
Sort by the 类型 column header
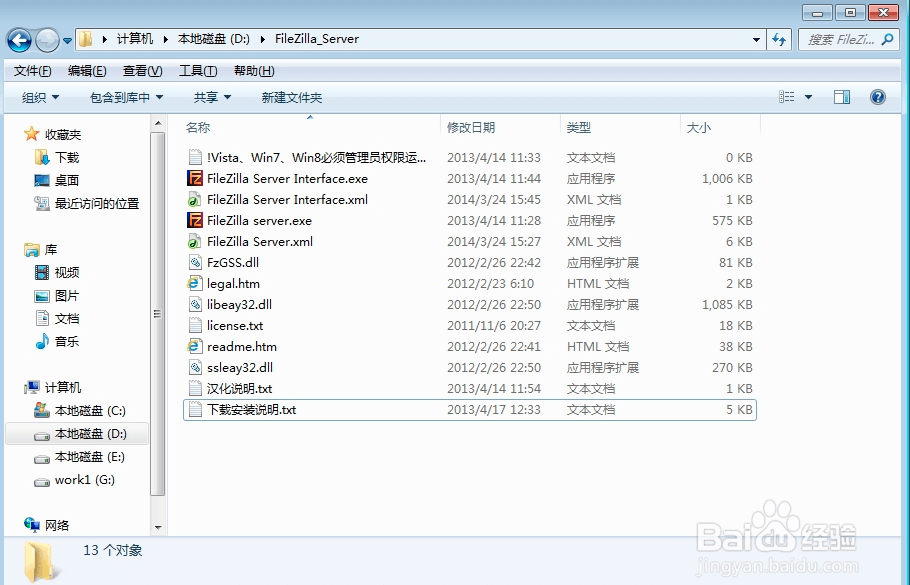(579, 128)
